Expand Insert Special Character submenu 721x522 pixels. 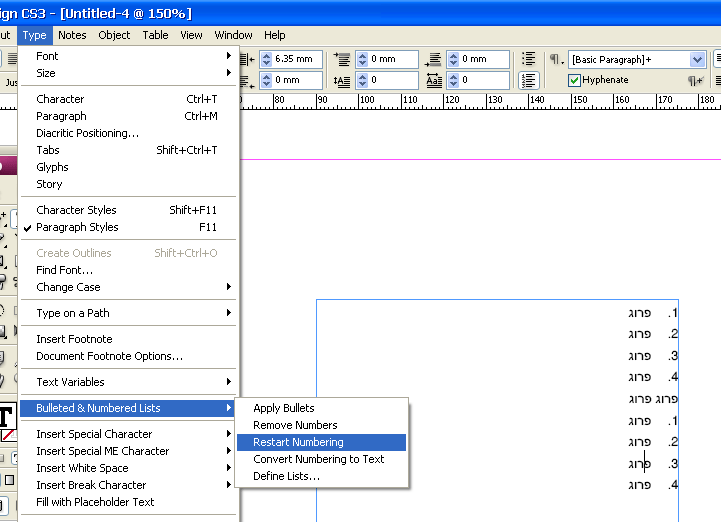click(x=126, y=434)
